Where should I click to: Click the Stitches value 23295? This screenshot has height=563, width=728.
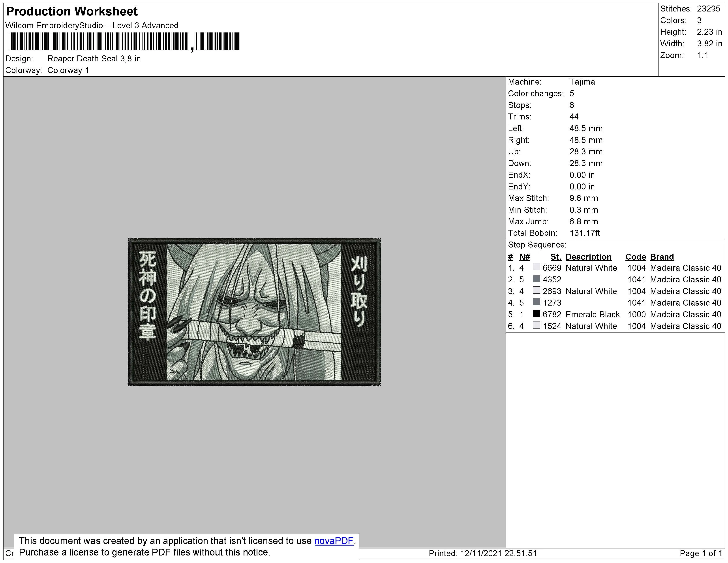pos(708,9)
